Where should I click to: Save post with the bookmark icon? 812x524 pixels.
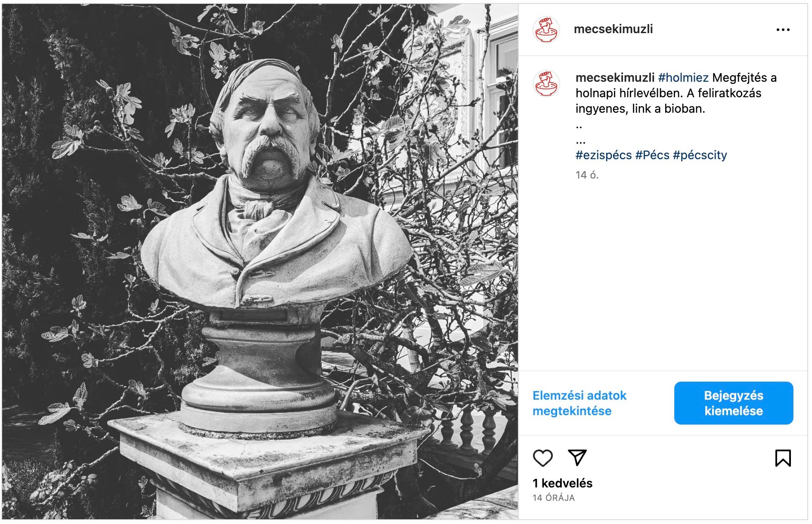pyautogui.click(x=783, y=458)
